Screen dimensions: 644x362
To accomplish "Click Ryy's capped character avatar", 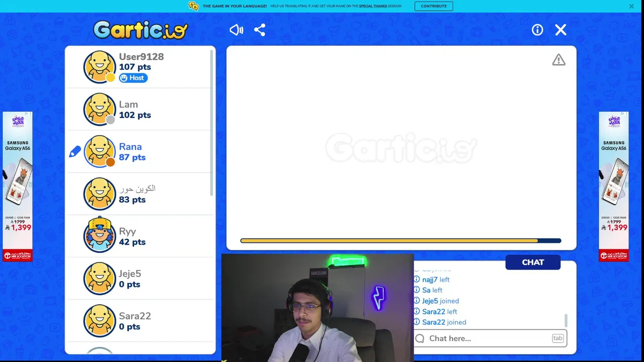I will point(100,235).
